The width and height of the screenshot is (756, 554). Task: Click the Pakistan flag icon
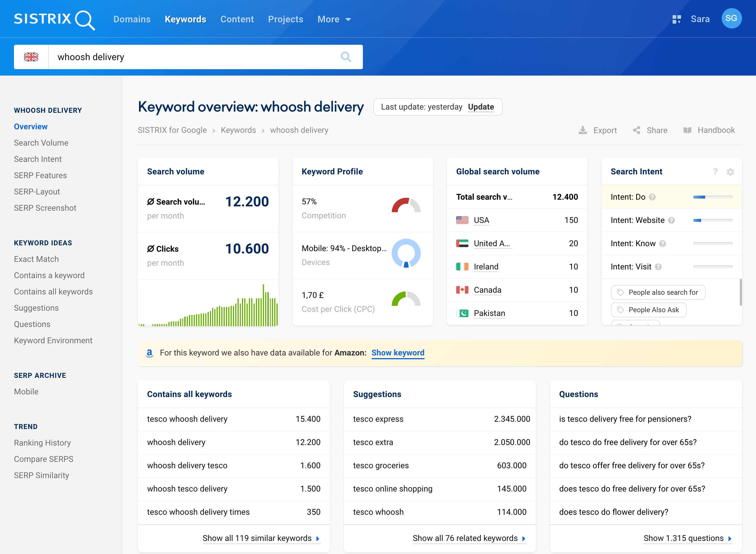pos(462,313)
